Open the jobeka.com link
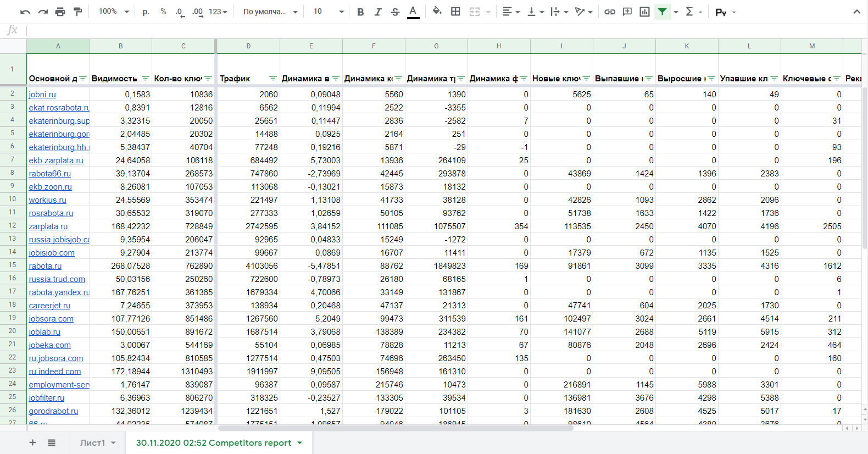868x454 pixels. (50, 345)
